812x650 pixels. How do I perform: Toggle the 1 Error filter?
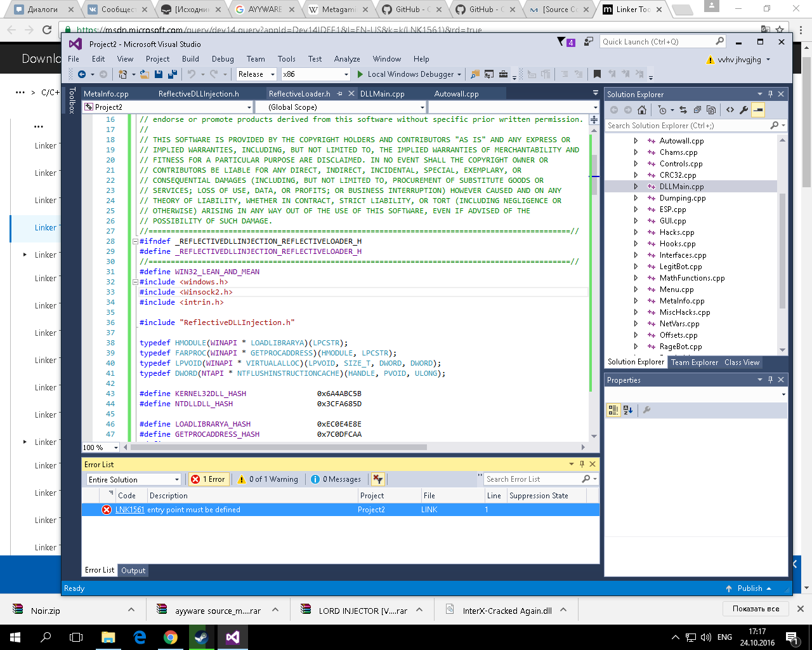tap(209, 479)
